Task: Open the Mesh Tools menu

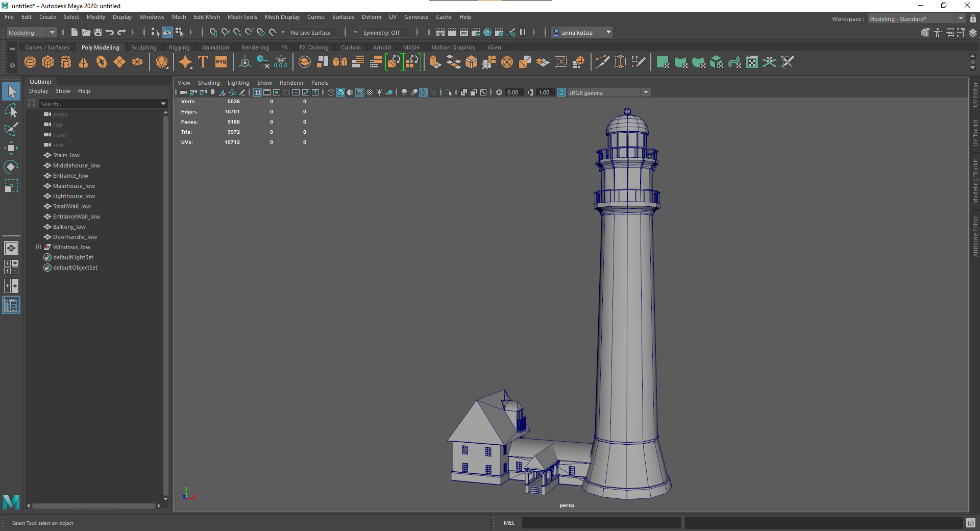Action: (242, 17)
